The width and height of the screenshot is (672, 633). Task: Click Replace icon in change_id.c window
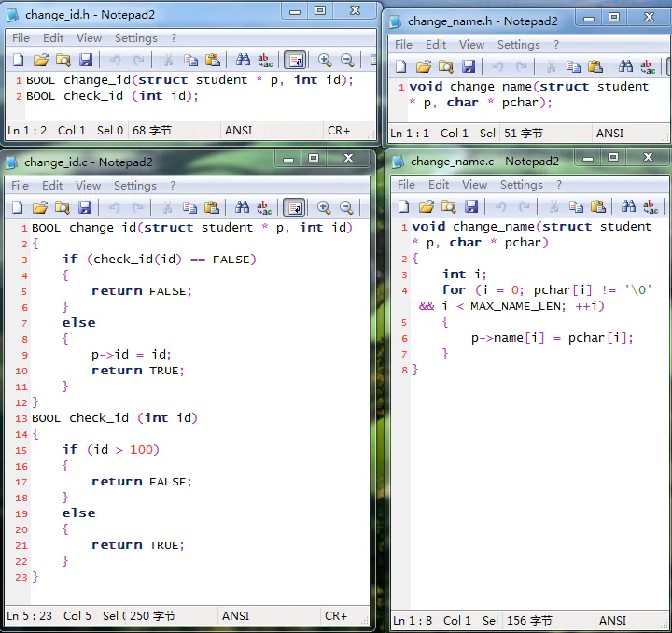[264, 207]
